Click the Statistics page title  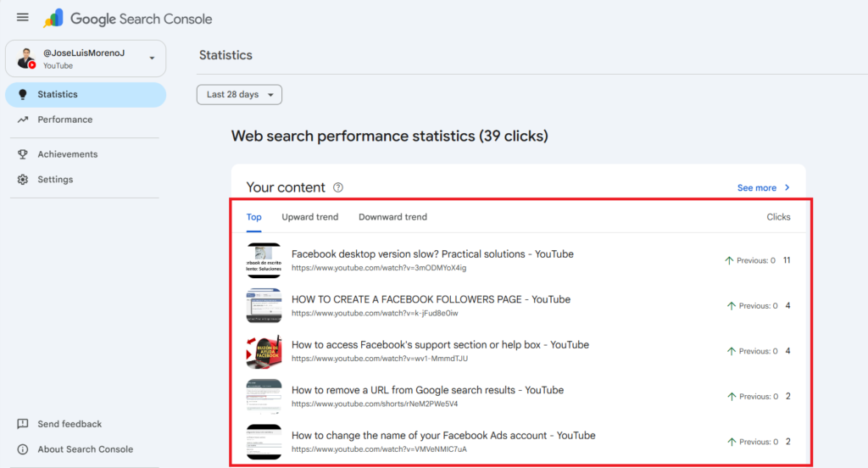[225, 55]
